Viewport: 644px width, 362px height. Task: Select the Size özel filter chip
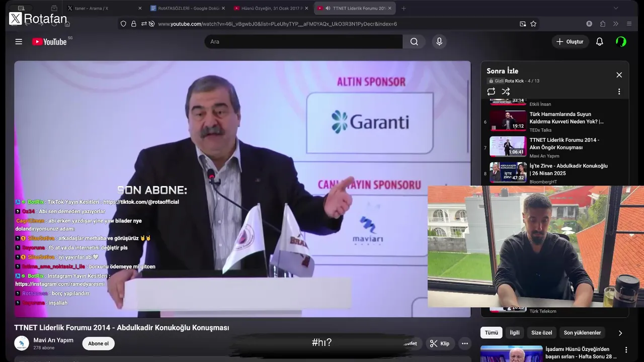pos(541,333)
